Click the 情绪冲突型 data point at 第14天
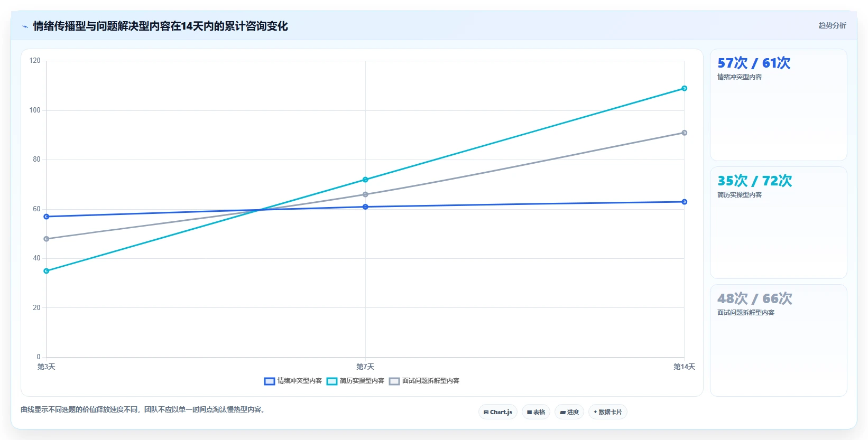 (684, 202)
